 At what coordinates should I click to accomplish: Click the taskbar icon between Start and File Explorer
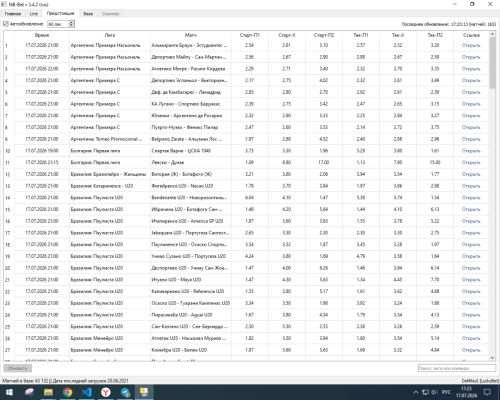pos(29,392)
